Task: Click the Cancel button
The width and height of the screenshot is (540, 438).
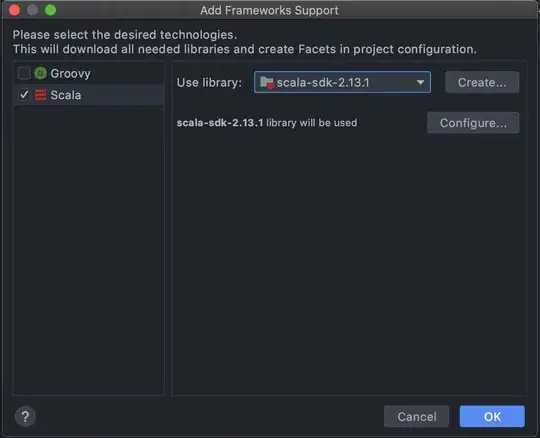Action: [417, 417]
